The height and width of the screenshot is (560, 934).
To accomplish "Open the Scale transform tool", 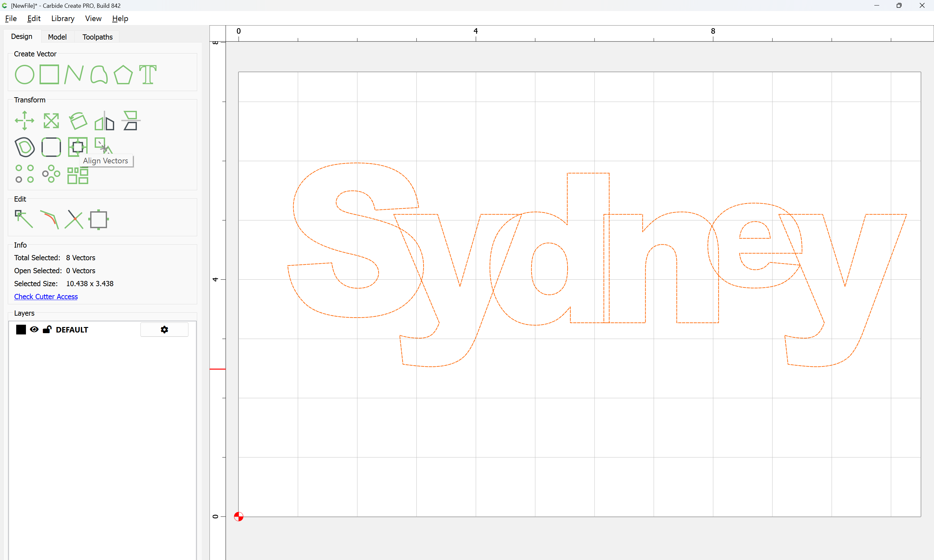I will tap(51, 121).
